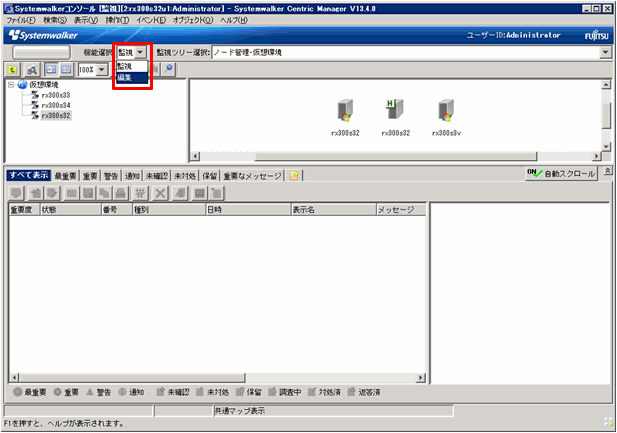Open the オブジェクト menu
The image size is (617, 433).
coord(193,20)
